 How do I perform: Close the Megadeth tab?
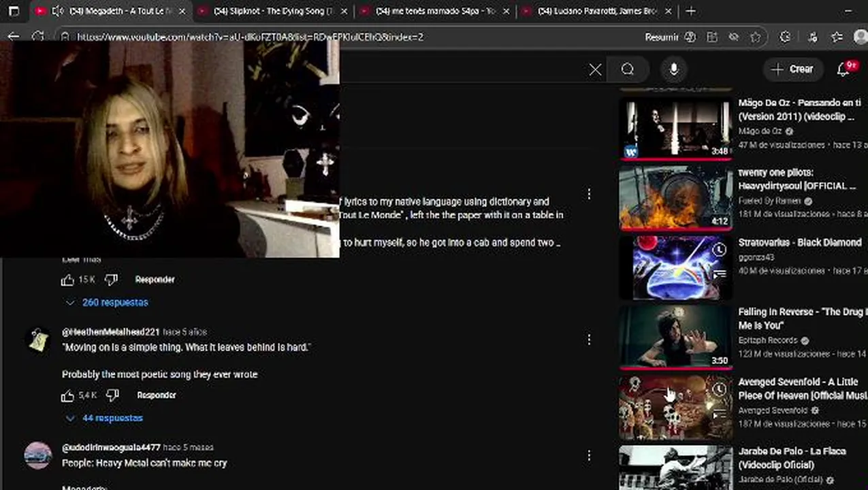pos(183,11)
